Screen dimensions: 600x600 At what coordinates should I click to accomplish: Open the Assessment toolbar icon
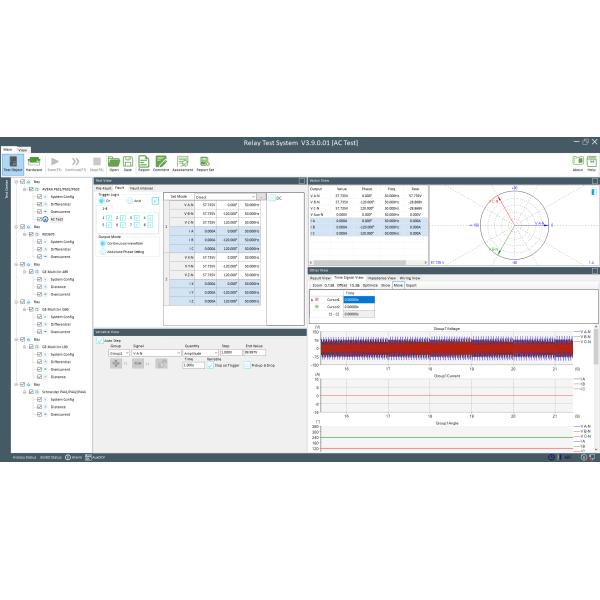coord(182,162)
